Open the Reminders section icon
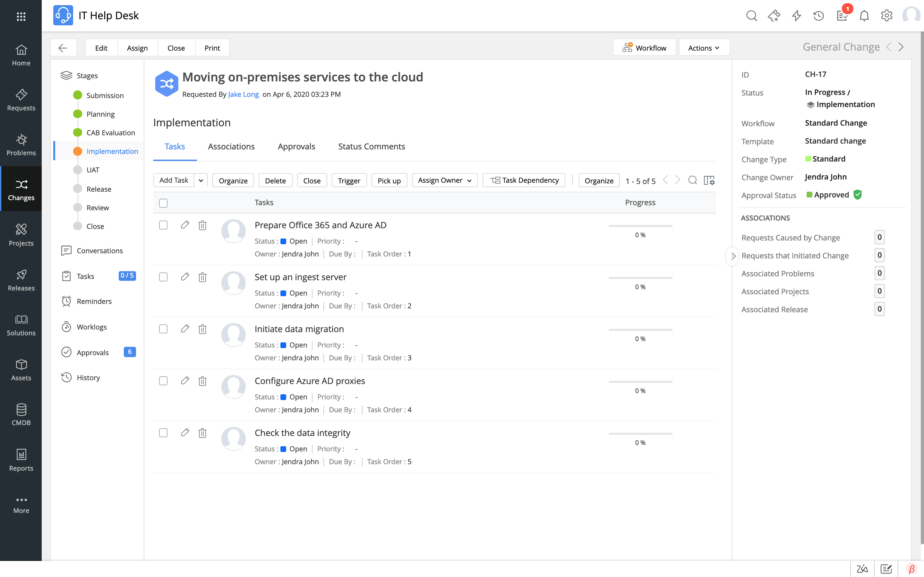924x577 pixels. click(66, 301)
